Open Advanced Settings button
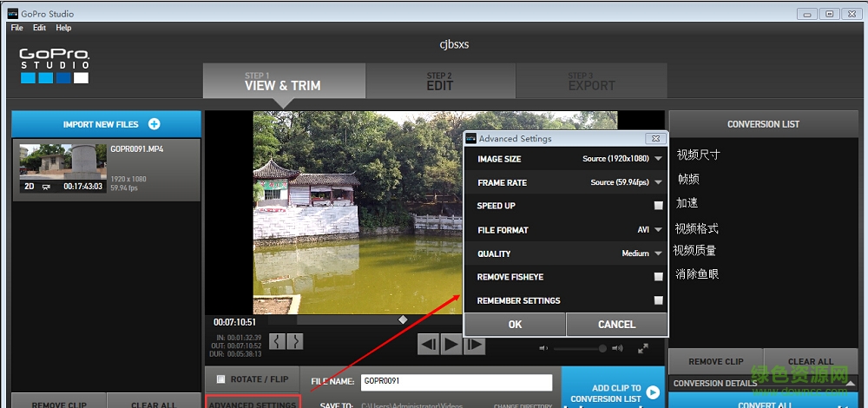The width and height of the screenshot is (868, 408). [x=253, y=401]
